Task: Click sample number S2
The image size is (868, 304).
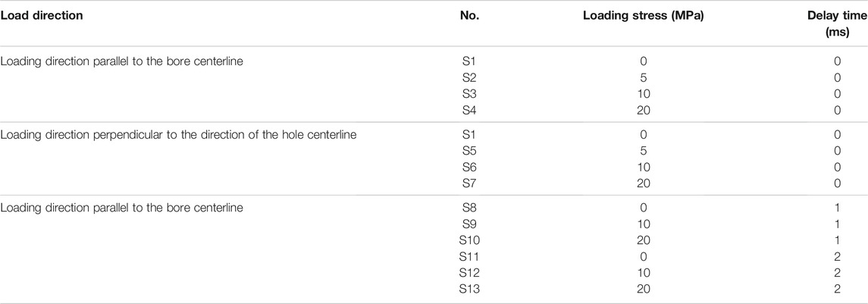Action: click(x=469, y=77)
